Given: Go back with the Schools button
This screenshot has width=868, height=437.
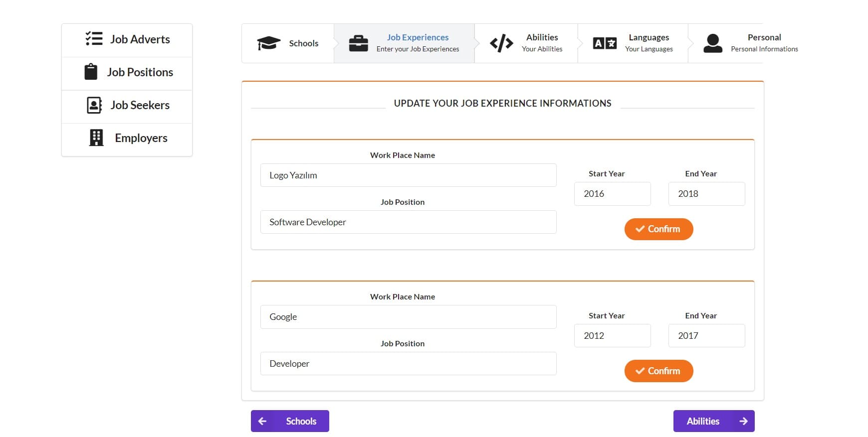Looking at the screenshot, I should point(290,421).
